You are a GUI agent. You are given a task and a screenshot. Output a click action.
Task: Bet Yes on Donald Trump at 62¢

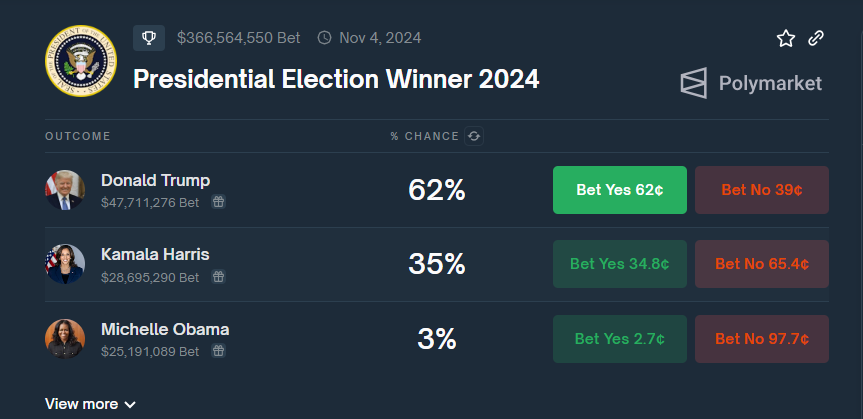click(620, 190)
